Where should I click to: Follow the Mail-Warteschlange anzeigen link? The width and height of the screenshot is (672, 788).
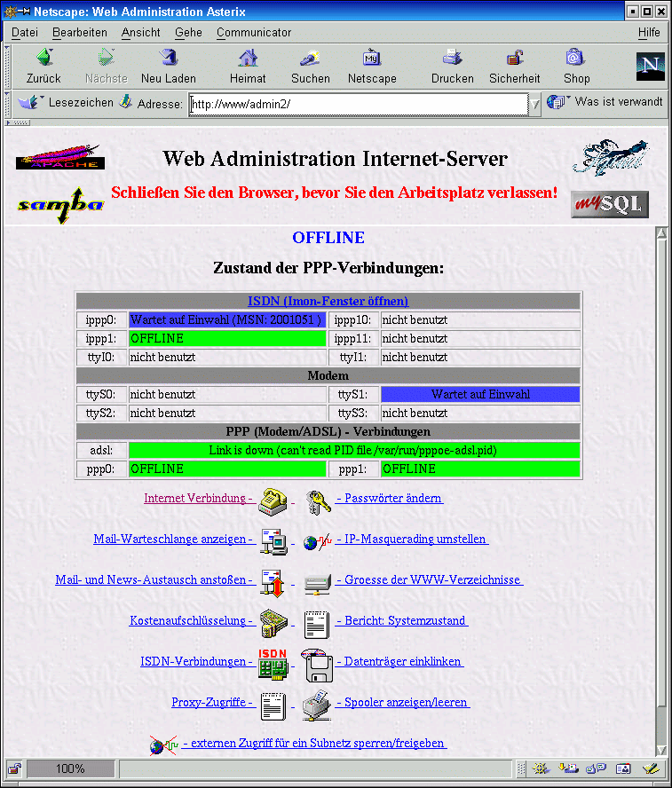[x=174, y=540]
